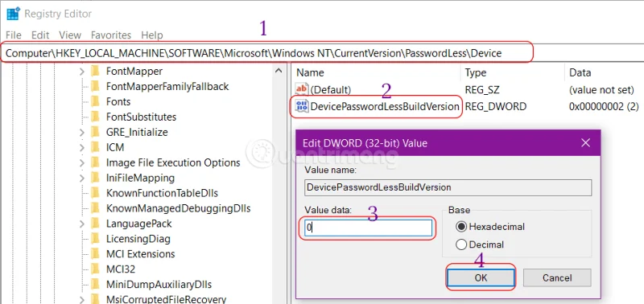Screen dimensions: 644x304
Task: Click the KnownFunctionTableDlls folder icon
Action: coord(95,193)
